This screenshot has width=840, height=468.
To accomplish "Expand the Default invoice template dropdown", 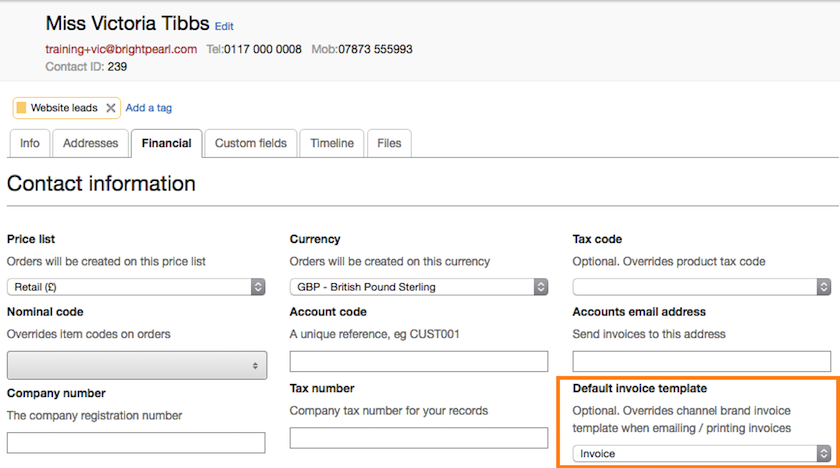I will click(x=702, y=453).
